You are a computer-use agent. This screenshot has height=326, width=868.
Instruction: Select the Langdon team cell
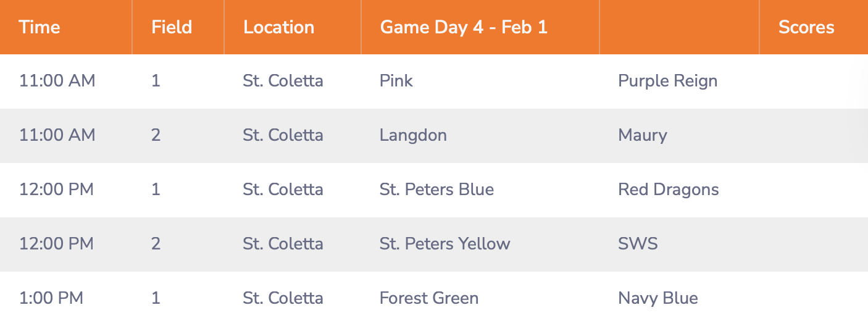pyautogui.click(x=413, y=135)
